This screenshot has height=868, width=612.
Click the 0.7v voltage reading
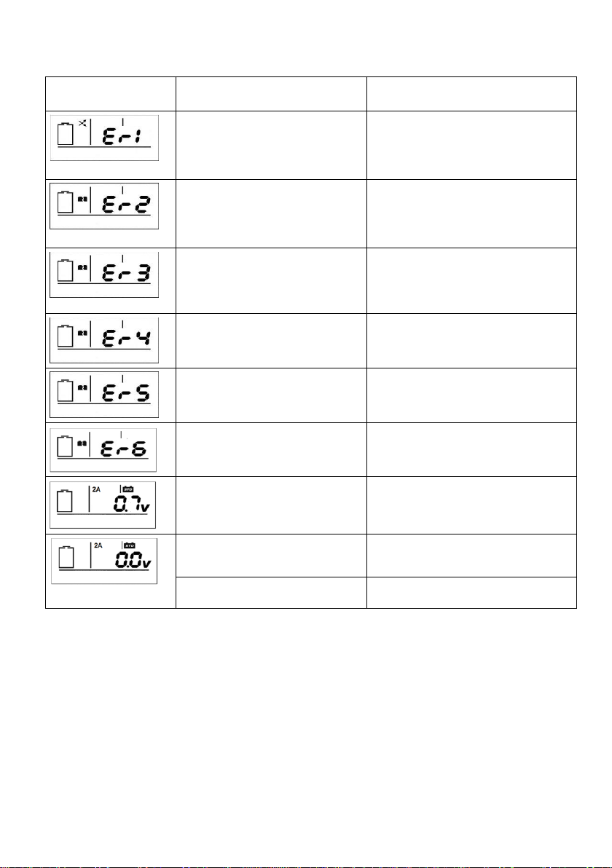[x=132, y=505]
